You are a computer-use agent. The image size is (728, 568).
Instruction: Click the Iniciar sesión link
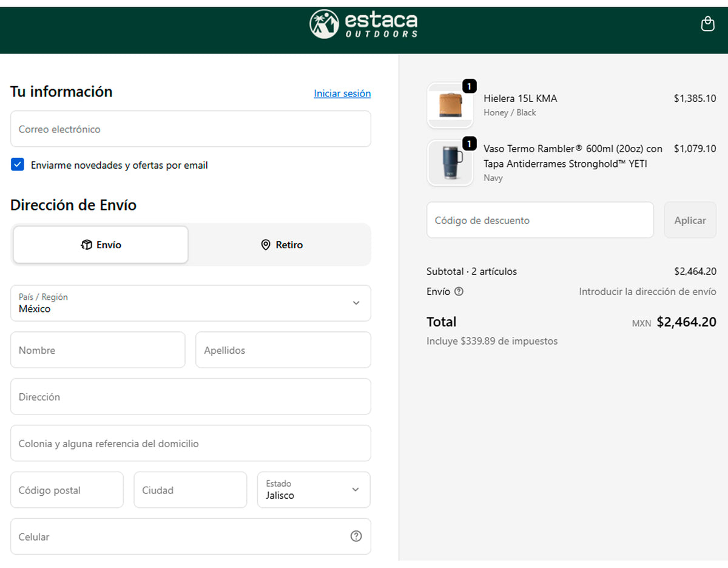coord(342,93)
